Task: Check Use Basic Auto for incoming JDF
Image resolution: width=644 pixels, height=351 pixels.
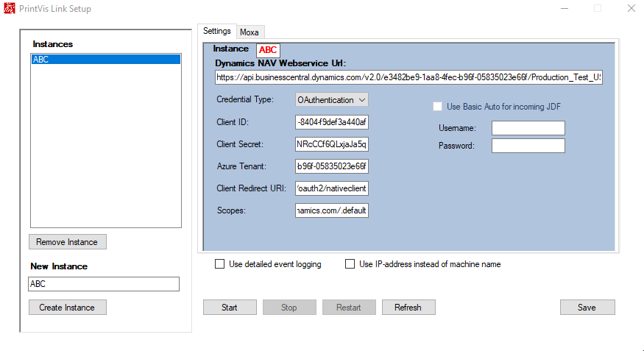Action: point(438,107)
